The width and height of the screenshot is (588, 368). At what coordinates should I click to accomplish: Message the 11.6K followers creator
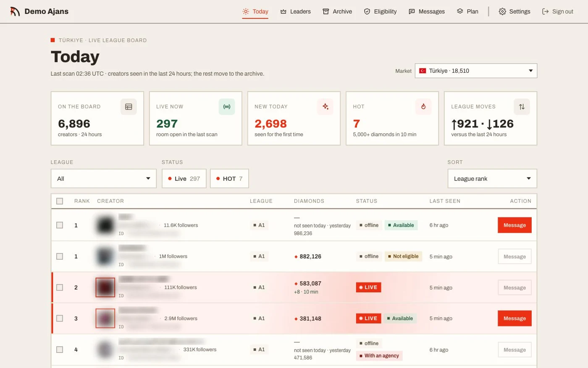click(514, 225)
